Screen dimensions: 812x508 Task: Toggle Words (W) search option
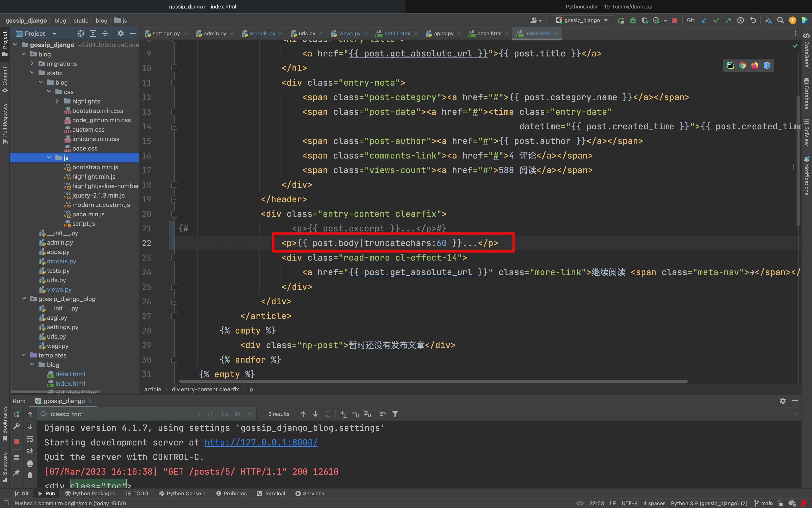[x=237, y=414]
